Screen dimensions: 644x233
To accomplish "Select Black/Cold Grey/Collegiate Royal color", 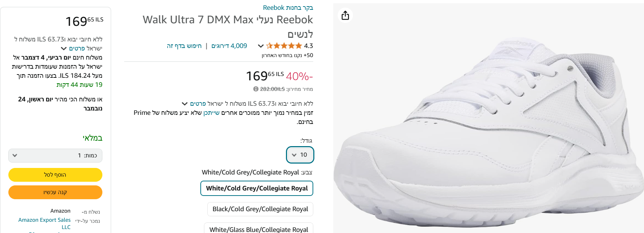I will click(260, 209).
